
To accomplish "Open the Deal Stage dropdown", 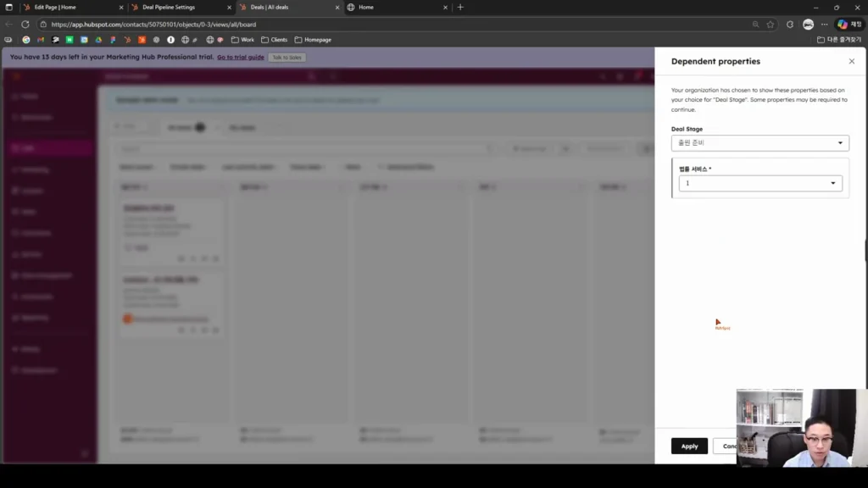I will pos(759,142).
